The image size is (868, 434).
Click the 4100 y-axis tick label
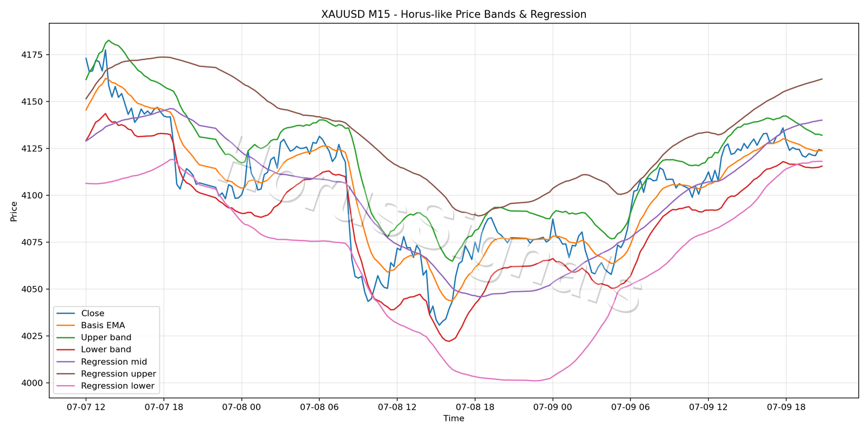[x=33, y=195]
